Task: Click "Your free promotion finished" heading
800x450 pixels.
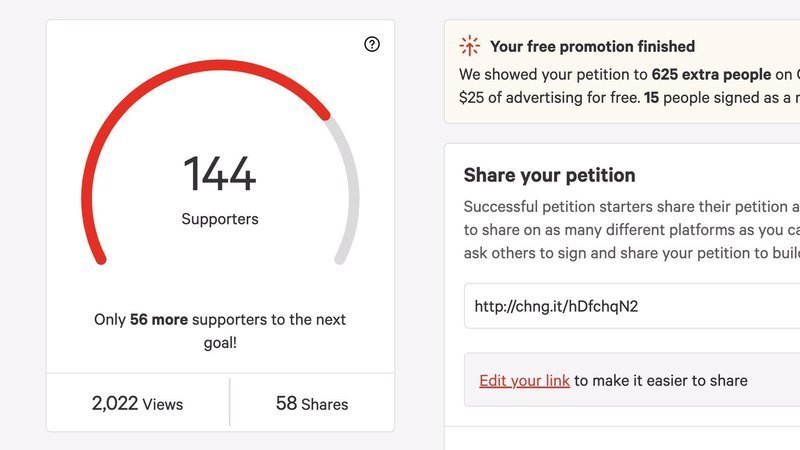Action: pyautogui.click(x=592, y=46)
